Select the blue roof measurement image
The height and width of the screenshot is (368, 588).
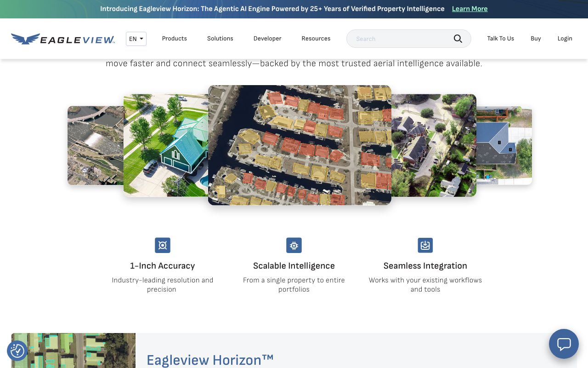tap(504, 145)
